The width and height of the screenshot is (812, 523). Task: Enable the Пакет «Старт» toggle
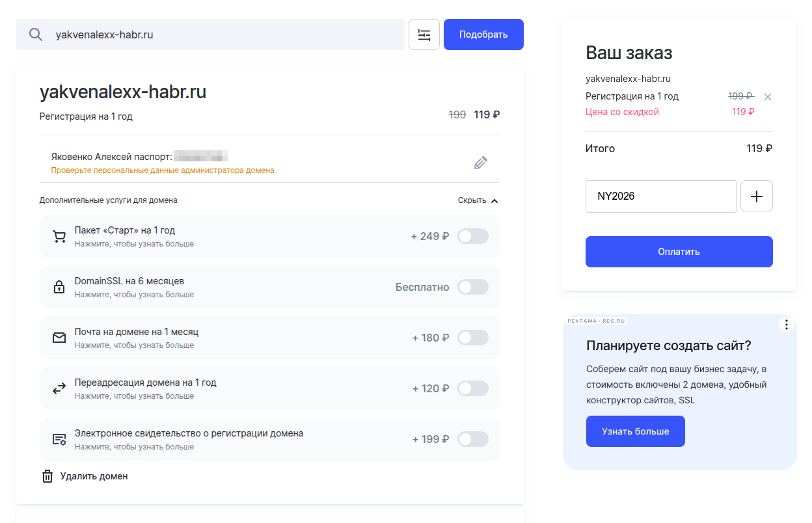point(472,236)
